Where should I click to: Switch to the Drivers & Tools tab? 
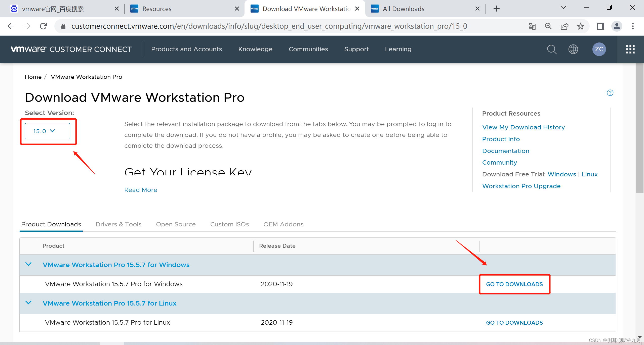[x=118, y=224]
